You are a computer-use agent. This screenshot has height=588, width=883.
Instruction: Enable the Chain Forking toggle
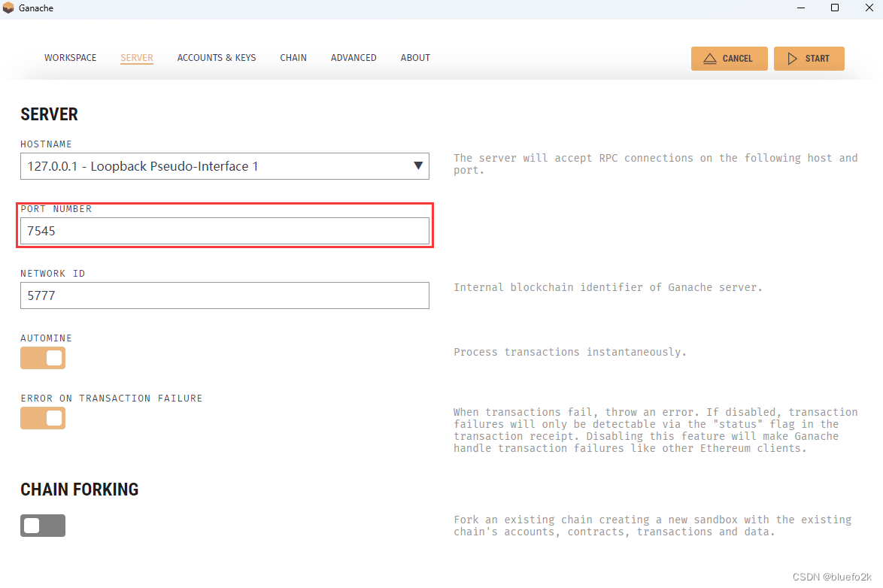[x=43, y=526]
